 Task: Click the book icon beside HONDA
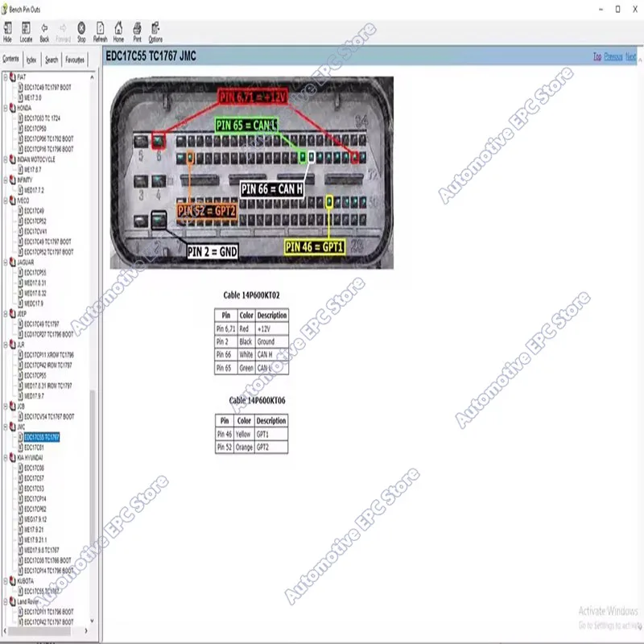(x=13, y=108)
